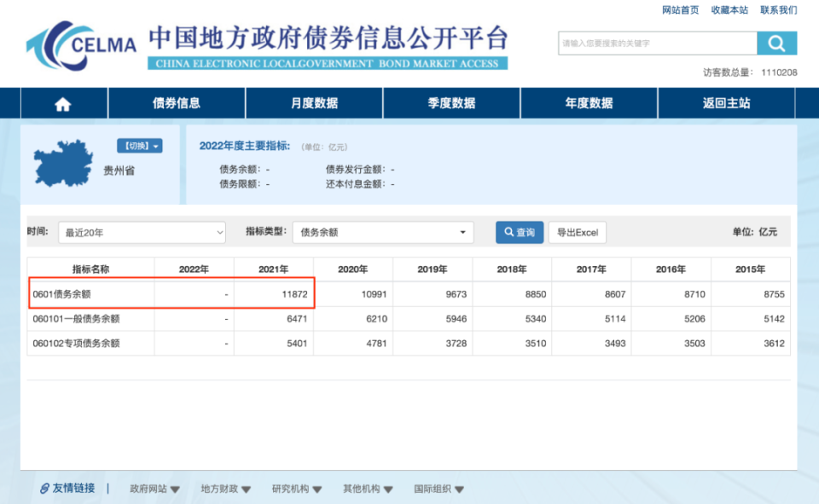Expand the 时间 最近20年 dropdown

coord(142,232)
